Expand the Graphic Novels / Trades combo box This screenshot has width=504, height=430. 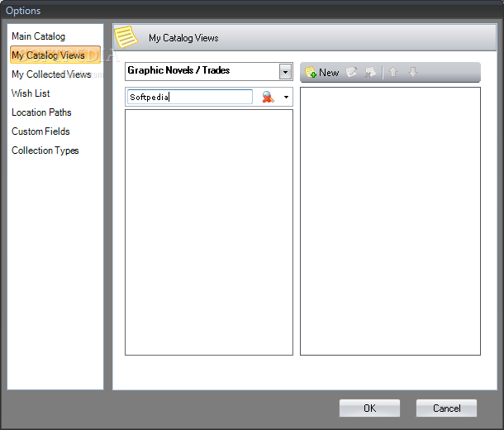point(285,72)
